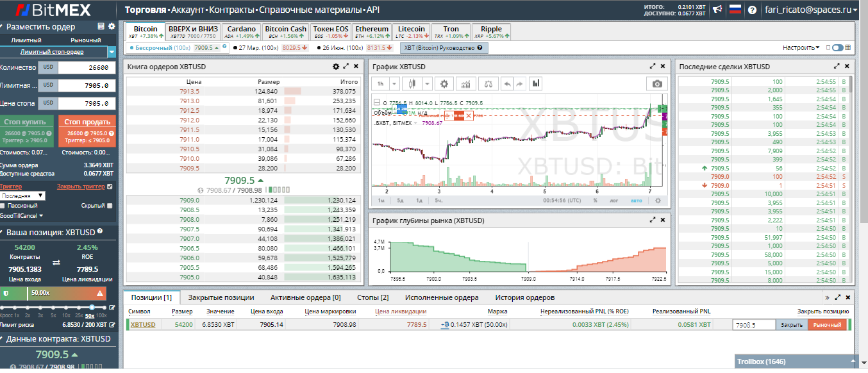The image size is (868, 373).
Task: Edit leverage with pencil icon
Action: pos(112,308)
